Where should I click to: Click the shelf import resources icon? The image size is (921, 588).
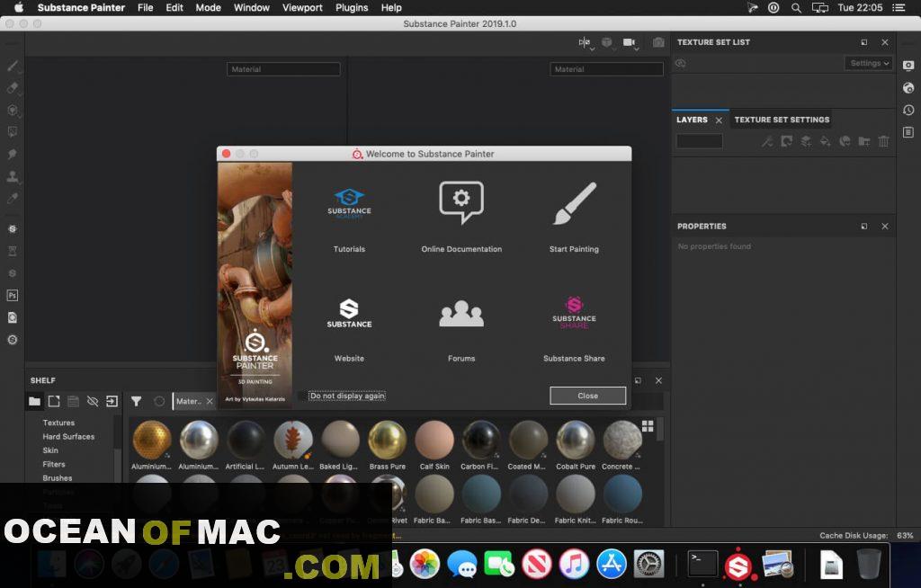coord(112,401)
